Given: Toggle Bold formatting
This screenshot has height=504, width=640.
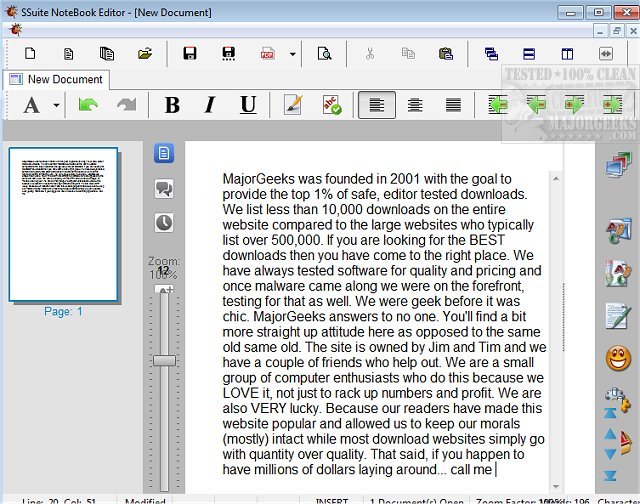Looking at the screenshot, I should (172, 105).
